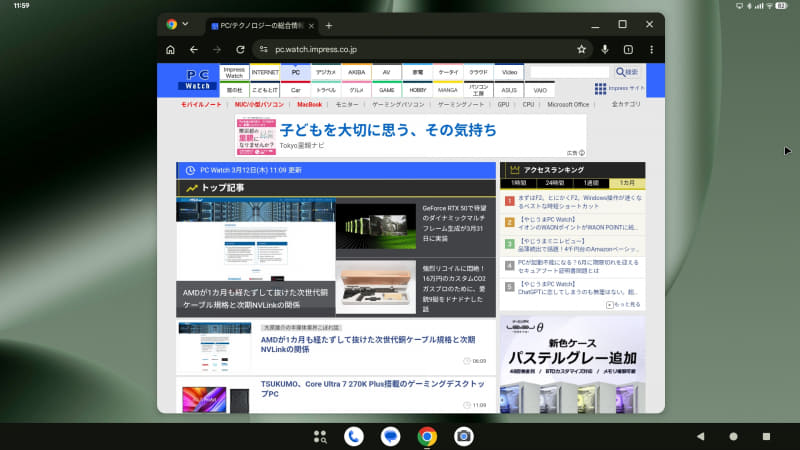Open the ゲーミングパソコン category link
This screenshot has height=450, width=800.
[398, 105]
